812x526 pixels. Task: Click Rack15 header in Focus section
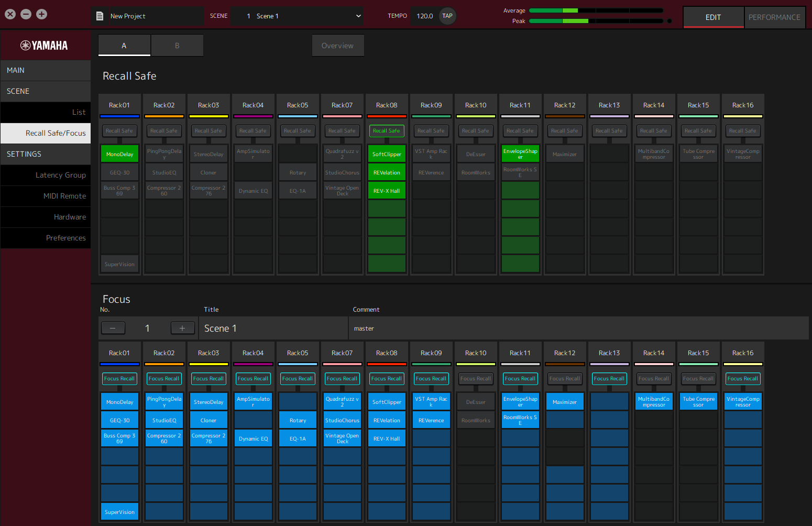click(698, 353)
